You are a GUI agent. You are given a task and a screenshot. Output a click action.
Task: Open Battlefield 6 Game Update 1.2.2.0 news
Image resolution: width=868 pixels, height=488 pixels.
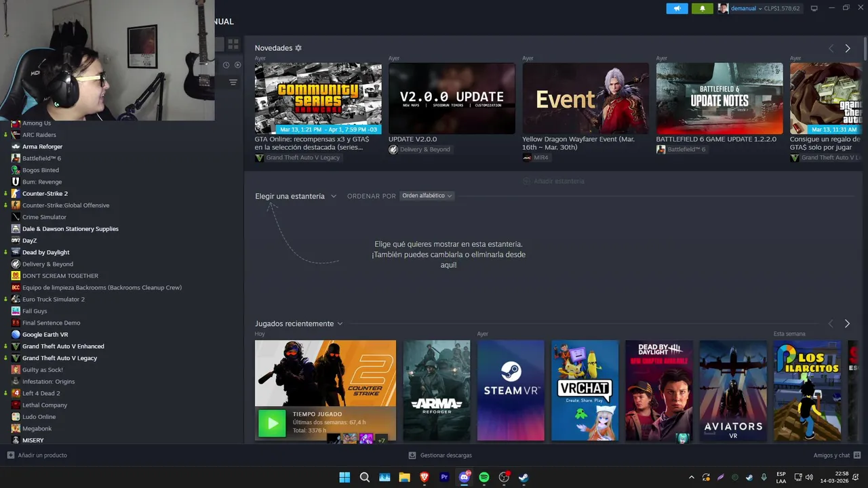point(719,98)
